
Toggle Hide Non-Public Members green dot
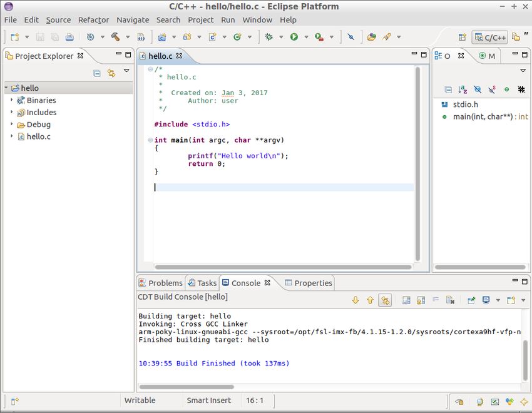pos(506,89)
